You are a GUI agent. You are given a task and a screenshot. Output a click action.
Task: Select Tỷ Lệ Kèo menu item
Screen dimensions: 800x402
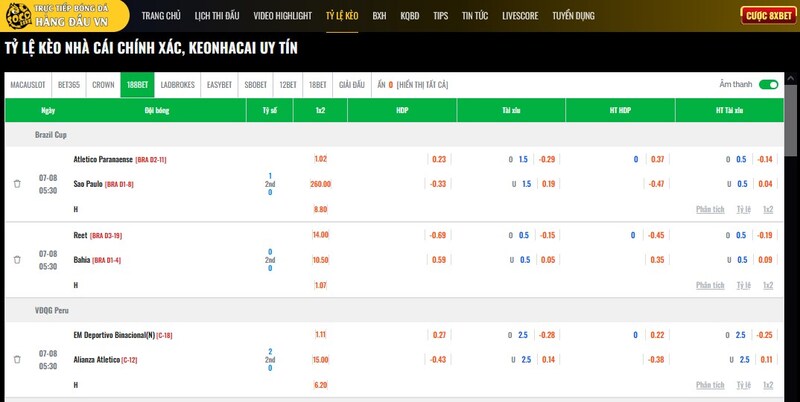pyautogui.click(x=342, y=16)
